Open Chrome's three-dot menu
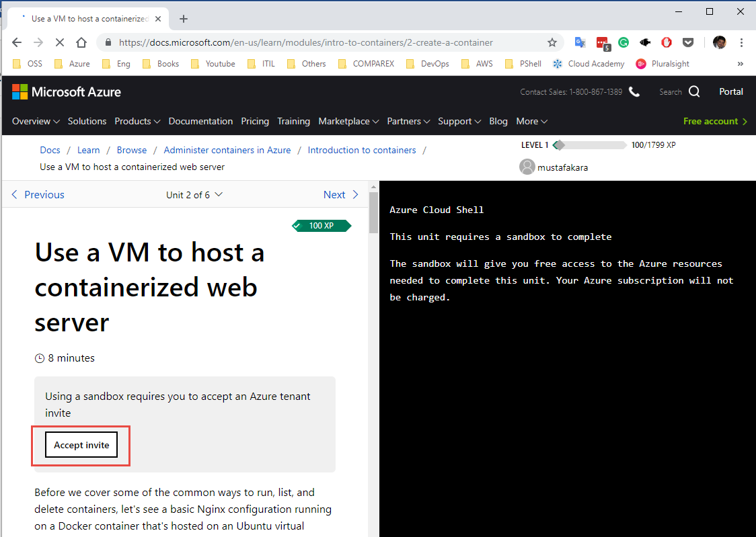This screenshot has width=756, height=537. click(741, 42)
